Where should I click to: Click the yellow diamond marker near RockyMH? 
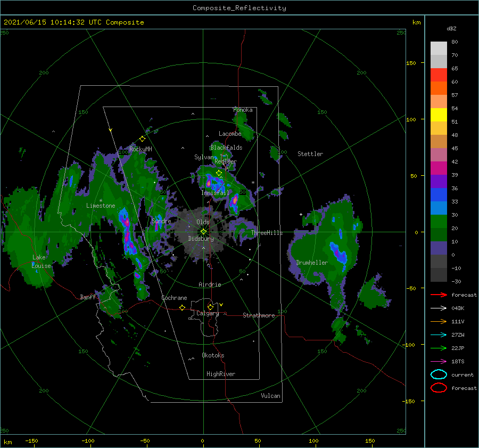pos(142,139)
